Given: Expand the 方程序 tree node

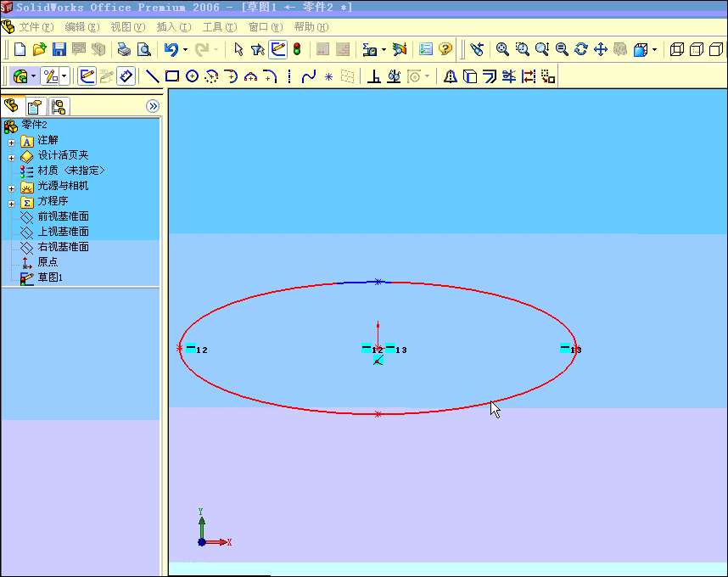Looking at the screenshot, I should pos(12,204).
